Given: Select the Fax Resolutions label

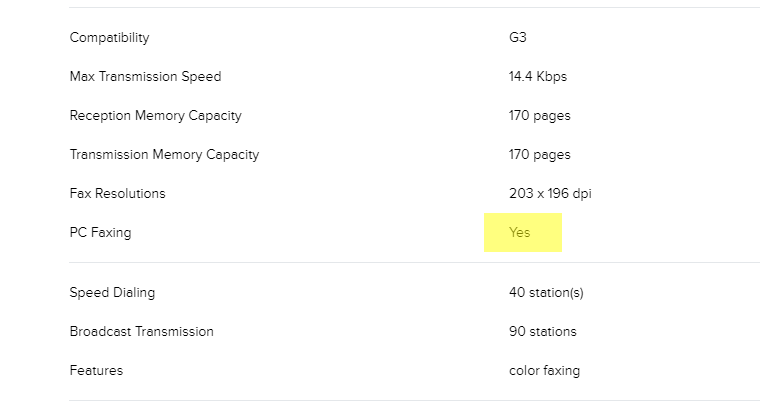Looking at the screenshot, I should click(x=117, y=194).
